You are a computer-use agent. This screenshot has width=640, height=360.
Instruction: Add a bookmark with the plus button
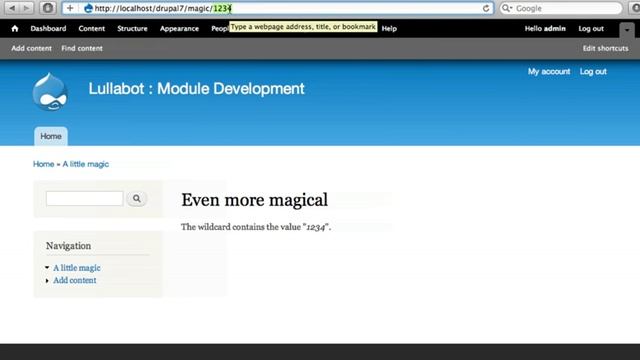pyautogui.click(x=70, y=8)
